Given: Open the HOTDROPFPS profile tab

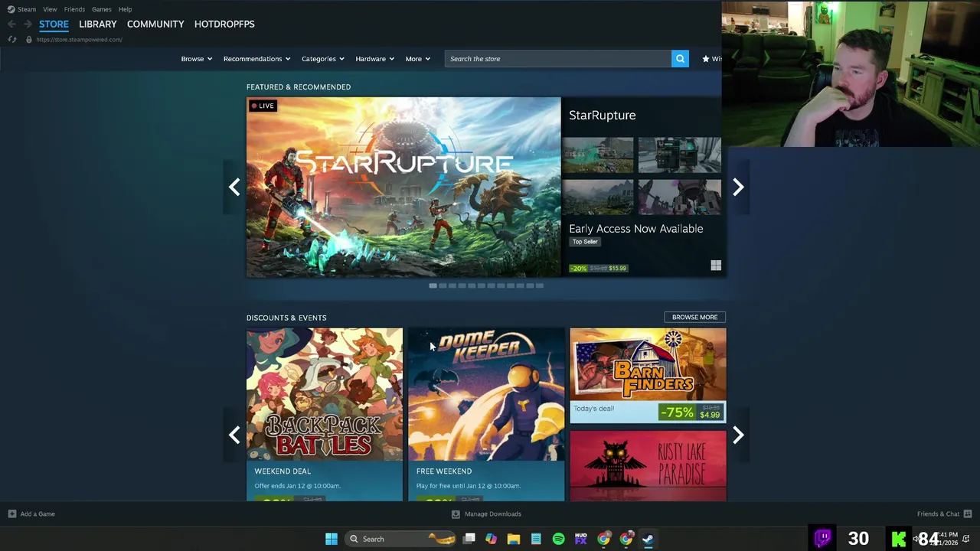Looking at the screenshot, I should pyautogui.click(x=224, y=24).
